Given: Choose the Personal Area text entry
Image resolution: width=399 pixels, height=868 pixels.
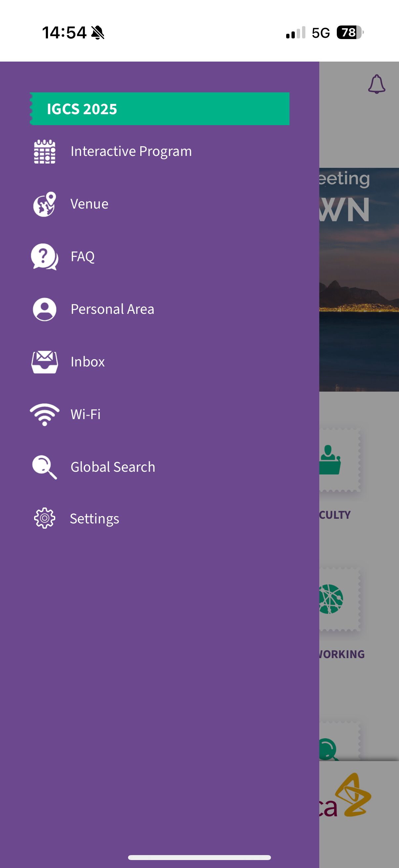Looking at the screenshot, I should (x=112, y=309).
